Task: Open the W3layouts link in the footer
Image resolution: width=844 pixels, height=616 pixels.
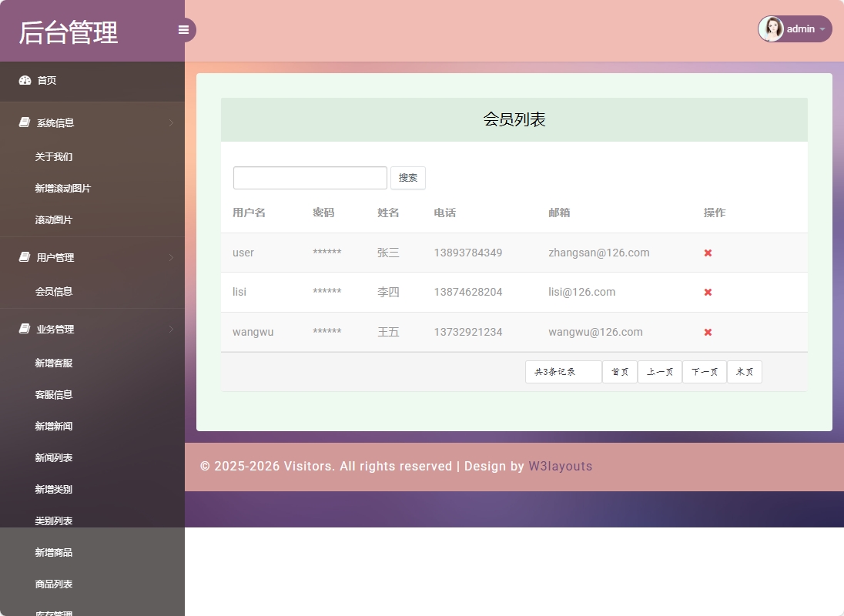Action: point(561,466)
